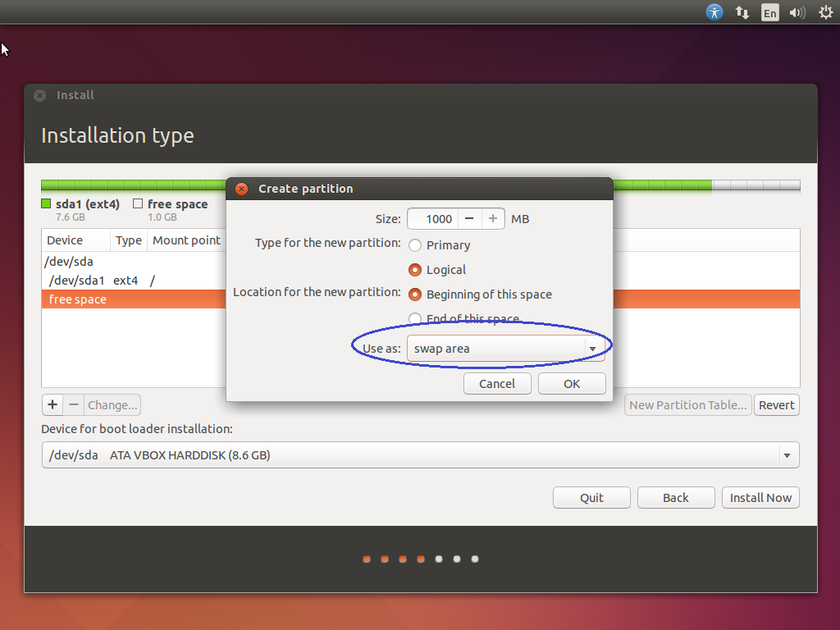This screenshot has height=630, width=840.
Task: Add a partition using the plus button
Action: 52,404
